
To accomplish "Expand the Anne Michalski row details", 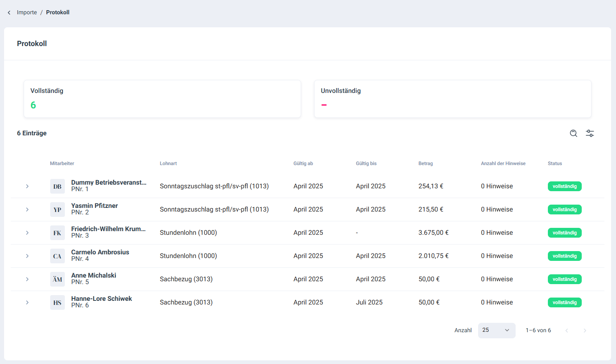I will pyautogui.click(x=27, y=279).
